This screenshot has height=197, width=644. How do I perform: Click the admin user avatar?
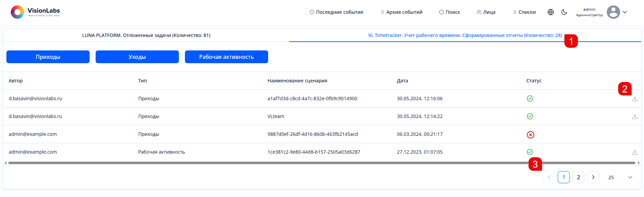click(613, 12)
